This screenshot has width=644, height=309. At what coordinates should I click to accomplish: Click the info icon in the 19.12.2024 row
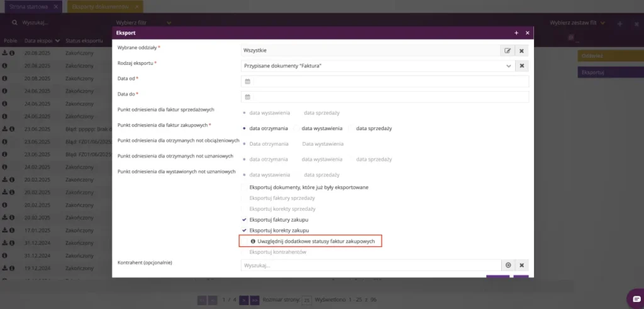coord(12,268)
